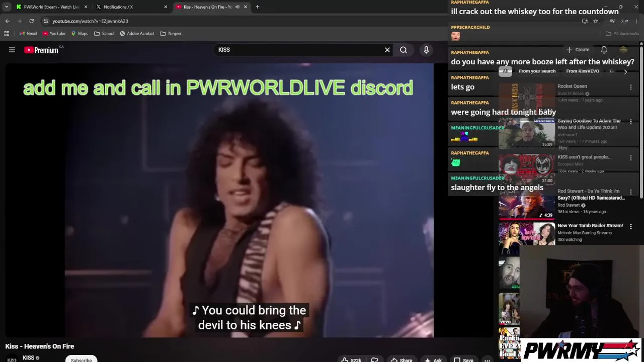Click the YouTube Premium logo
This screenshot has height=362, width=644.
pyautogui.click(x=41, y=50)
